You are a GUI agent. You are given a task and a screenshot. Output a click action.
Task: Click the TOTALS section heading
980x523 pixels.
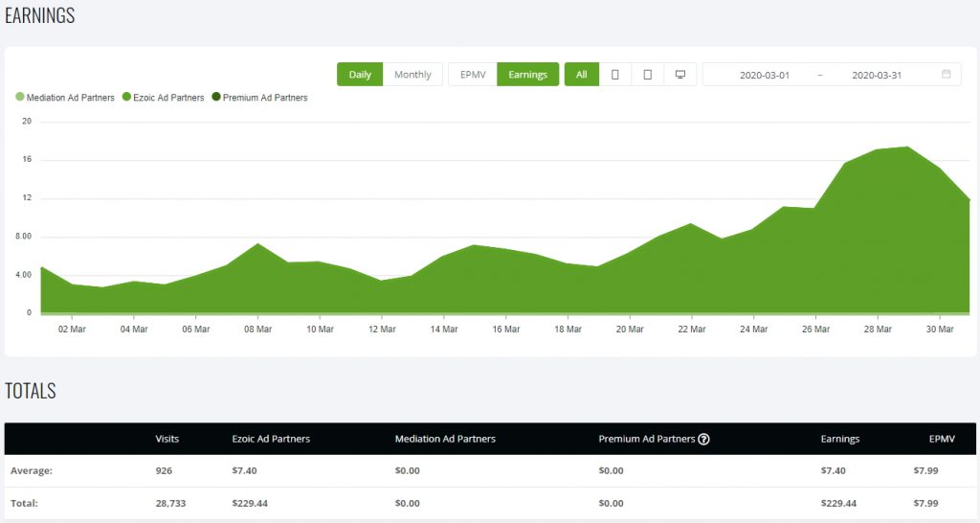click(31, 391)
